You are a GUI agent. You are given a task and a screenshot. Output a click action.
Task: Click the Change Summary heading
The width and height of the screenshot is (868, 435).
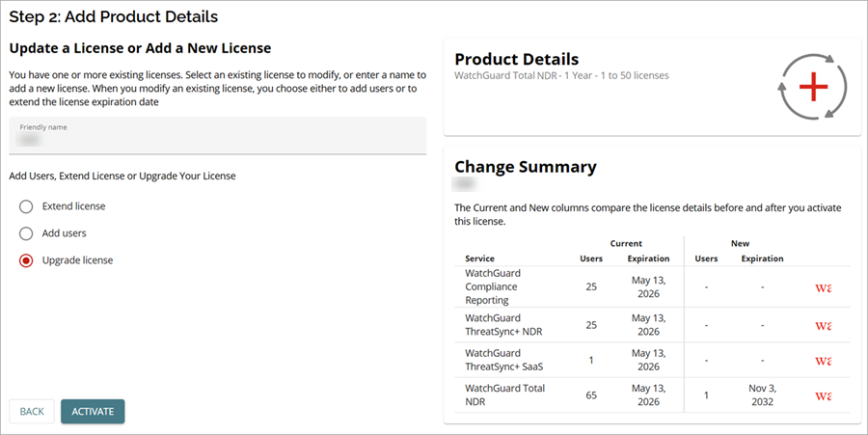(x=526, y=167)
